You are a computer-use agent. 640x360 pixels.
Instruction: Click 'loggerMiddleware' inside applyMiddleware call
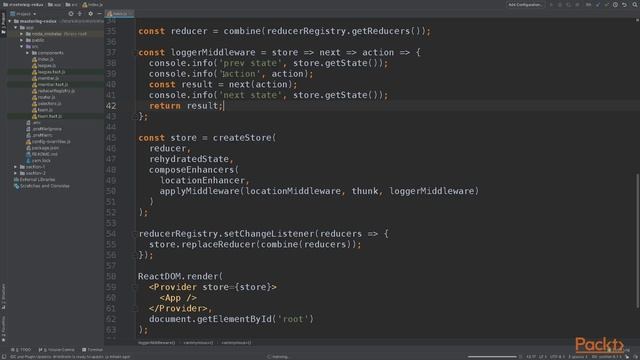click(431, 191)
